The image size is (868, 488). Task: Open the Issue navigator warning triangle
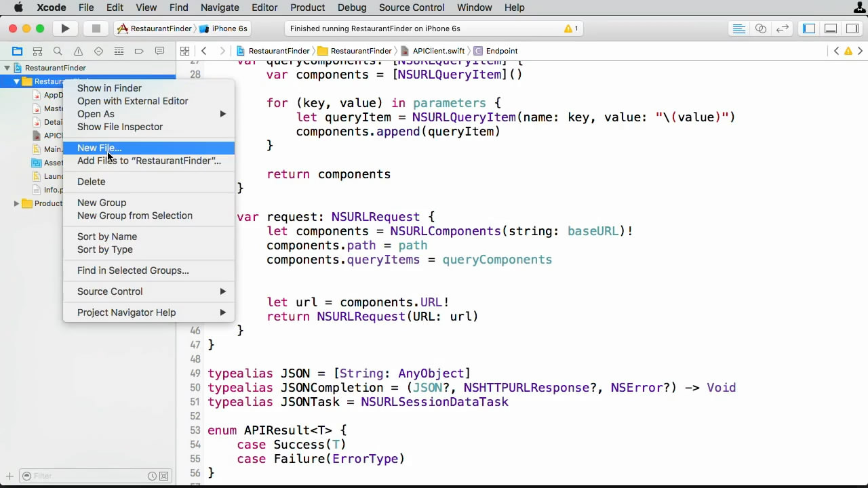(x=78, y=51)
